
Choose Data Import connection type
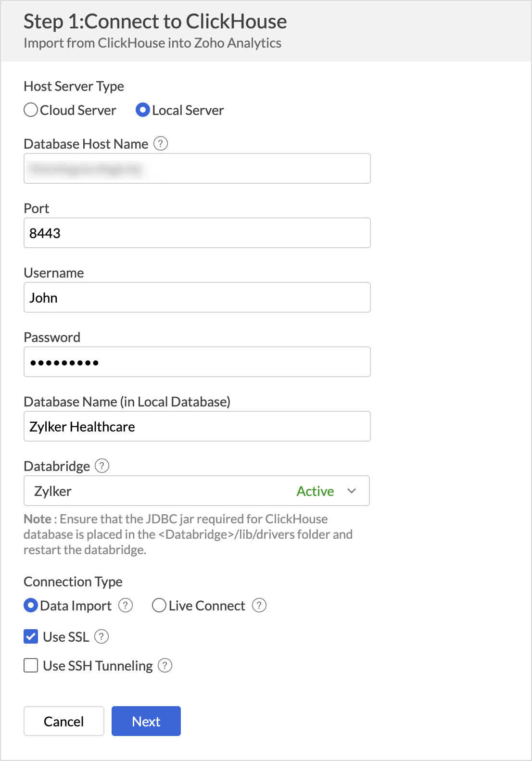pyautogui.click(x=31, y=605)
